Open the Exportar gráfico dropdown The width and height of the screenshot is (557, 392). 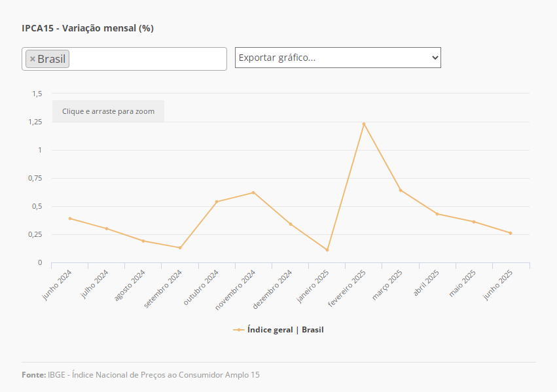[x=338, y=58]
